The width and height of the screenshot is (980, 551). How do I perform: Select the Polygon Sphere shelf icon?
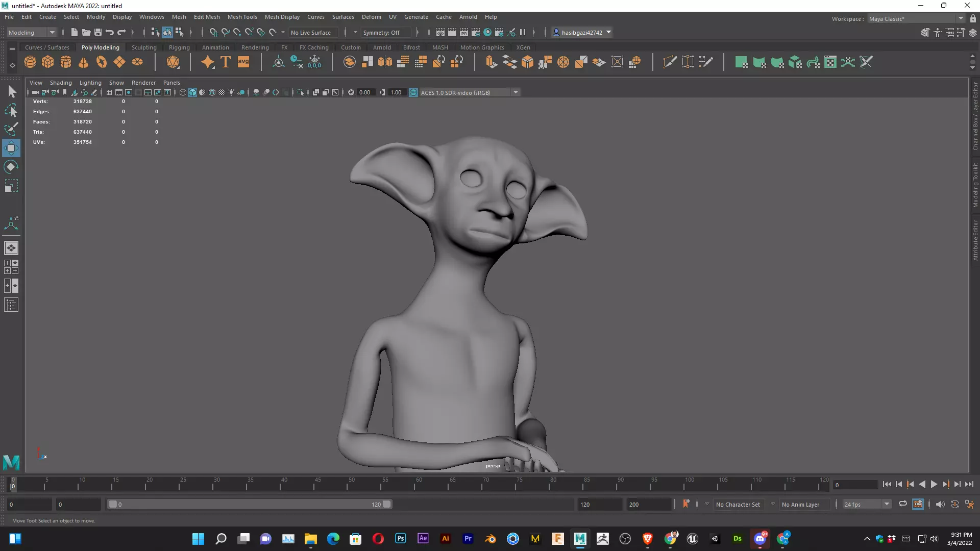[x=30, y=62]
